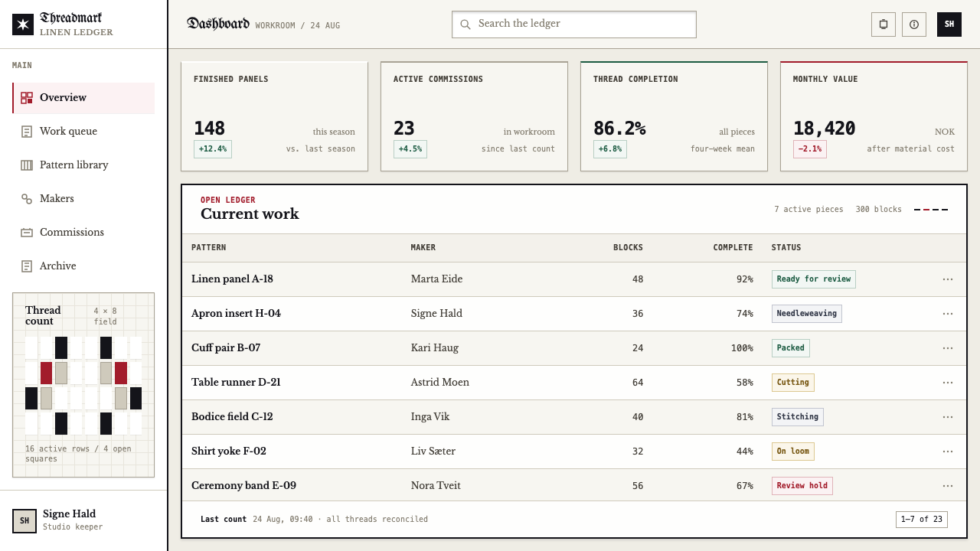Open row options for Ceremony band E-09
Viewport: 980px width, 551px height.
(948, 486)
